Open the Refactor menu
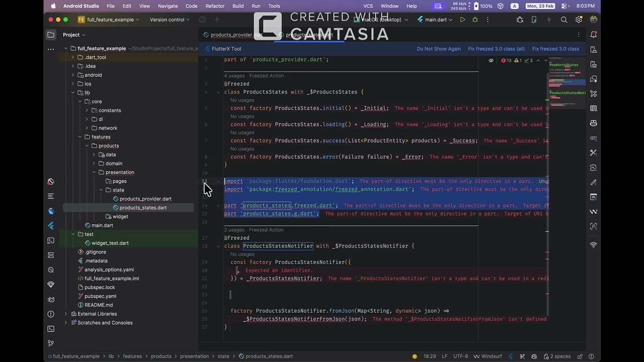Screen dimensions: 644x362 click(215, 6)
